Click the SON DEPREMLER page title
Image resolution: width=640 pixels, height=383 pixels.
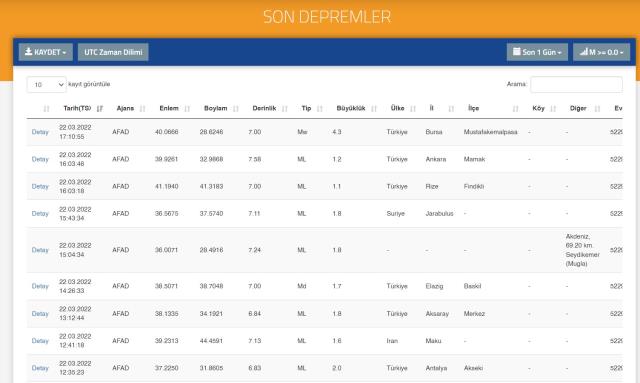(327, 17)
